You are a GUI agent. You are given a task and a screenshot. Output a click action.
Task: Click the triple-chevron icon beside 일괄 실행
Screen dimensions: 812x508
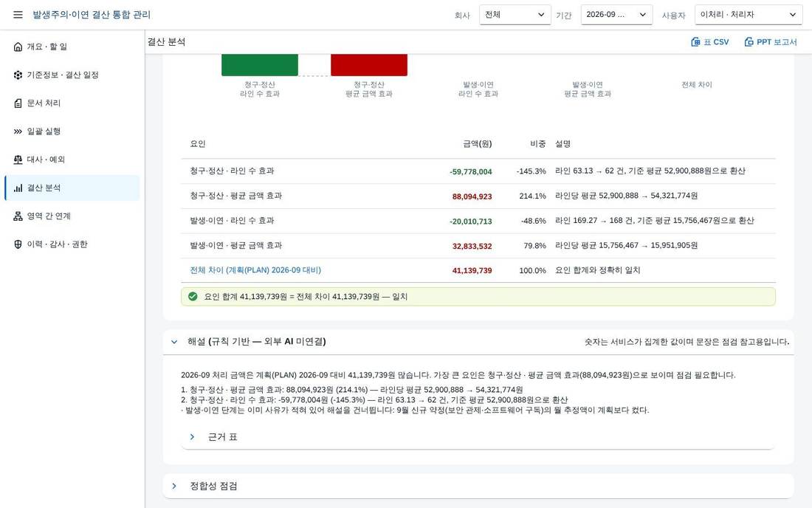18,131
